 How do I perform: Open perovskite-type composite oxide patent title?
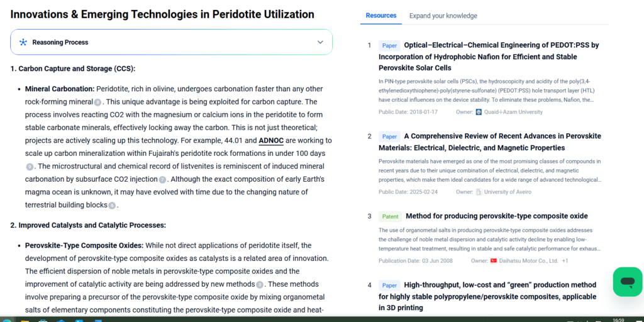496,216
